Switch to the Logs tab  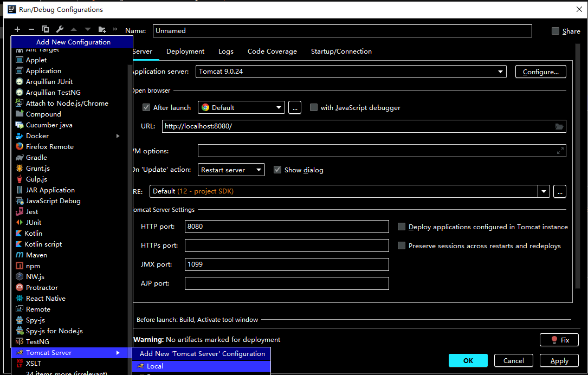point(226,51)
